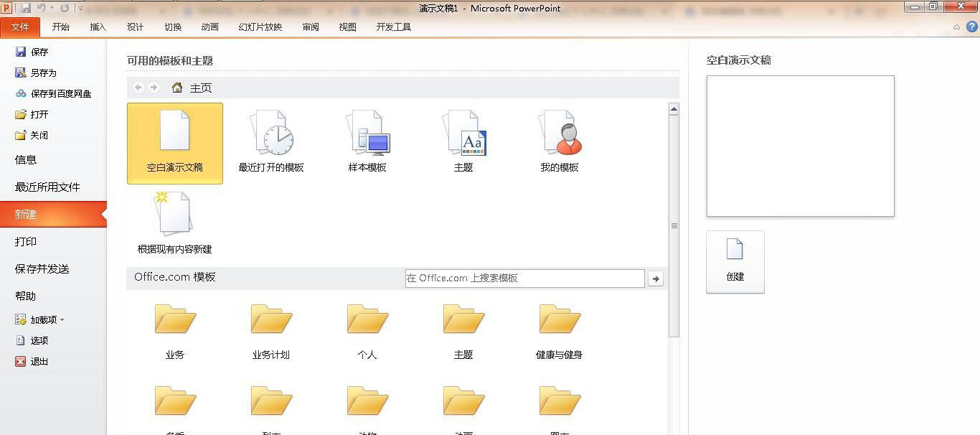Open the 审阅 tab
980x435 pixels.
click(x=311, y=27)
